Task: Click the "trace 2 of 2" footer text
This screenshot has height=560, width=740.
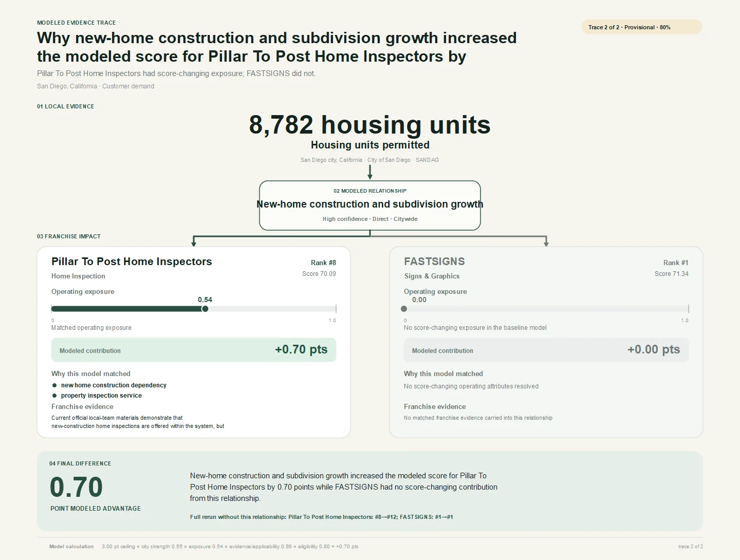Action: pos(691,547)
